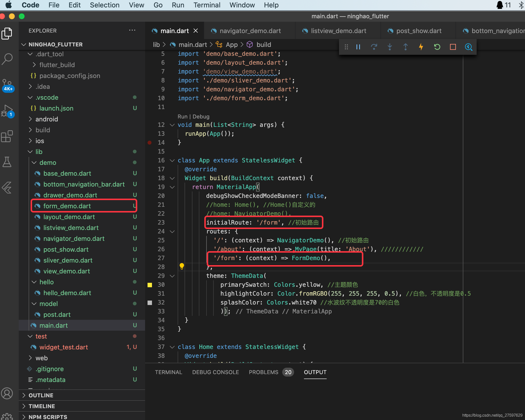Open the Terminal menu in menu bar
This screenshot has width=525, height=420.
click(207, 5)
